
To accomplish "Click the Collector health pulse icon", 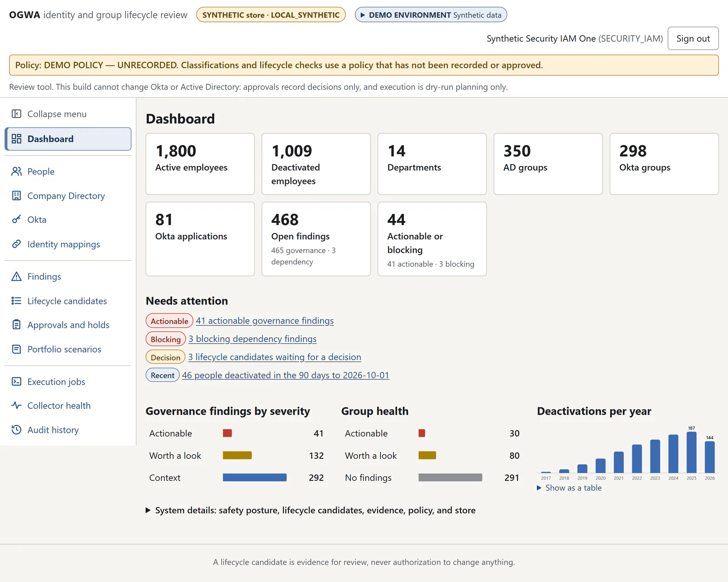I will coord(16,406).
